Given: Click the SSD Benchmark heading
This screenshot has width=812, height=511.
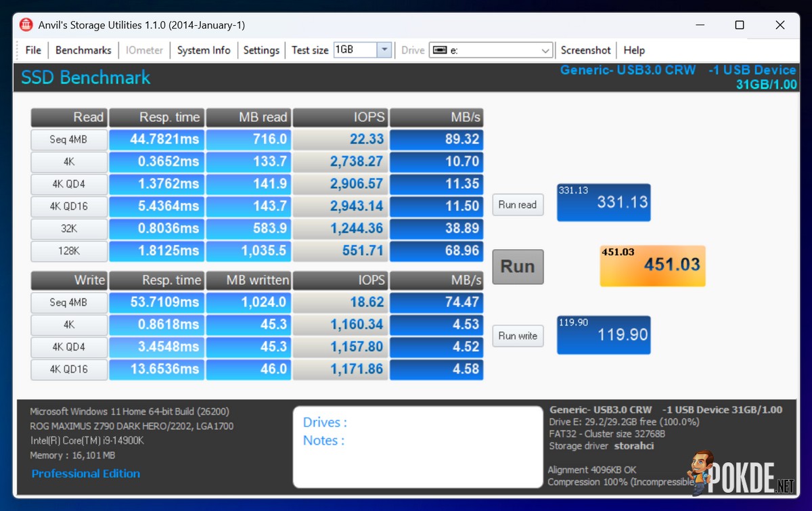Looking at the screenshot, I should click(x=86, y=77).
